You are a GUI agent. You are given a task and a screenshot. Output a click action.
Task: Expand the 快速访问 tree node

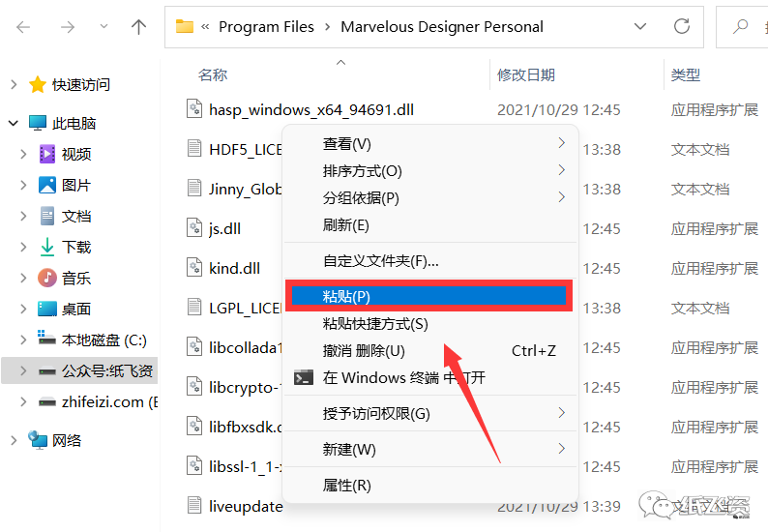[14, 85]
